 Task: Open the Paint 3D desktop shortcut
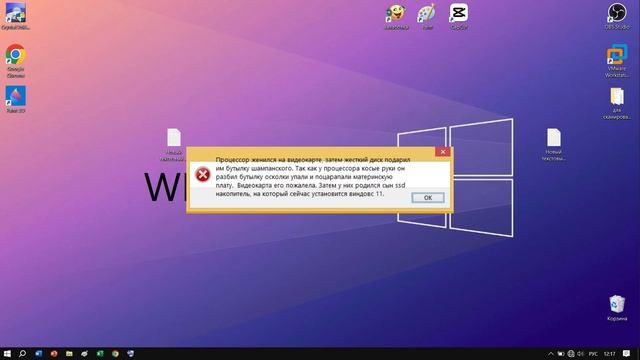tap(16, 99)
